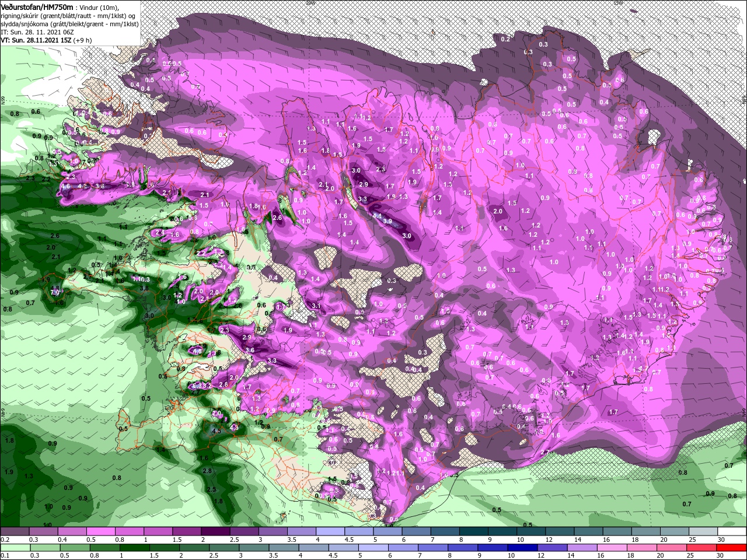
Task: Click the '20W' longitude label at top edge
Action: (x=310, y=2)
